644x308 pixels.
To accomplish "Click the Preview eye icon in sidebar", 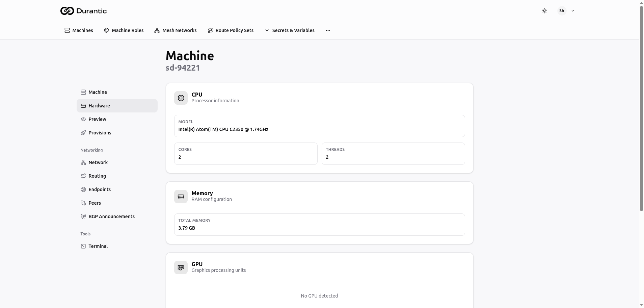I will click(x=83, y=119).
